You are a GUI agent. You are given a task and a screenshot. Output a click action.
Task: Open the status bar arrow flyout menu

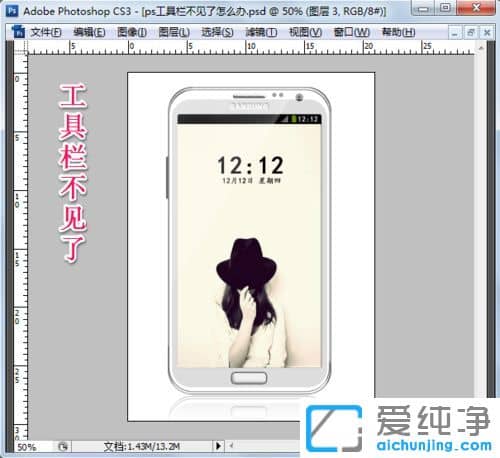(x=218, y=446)
